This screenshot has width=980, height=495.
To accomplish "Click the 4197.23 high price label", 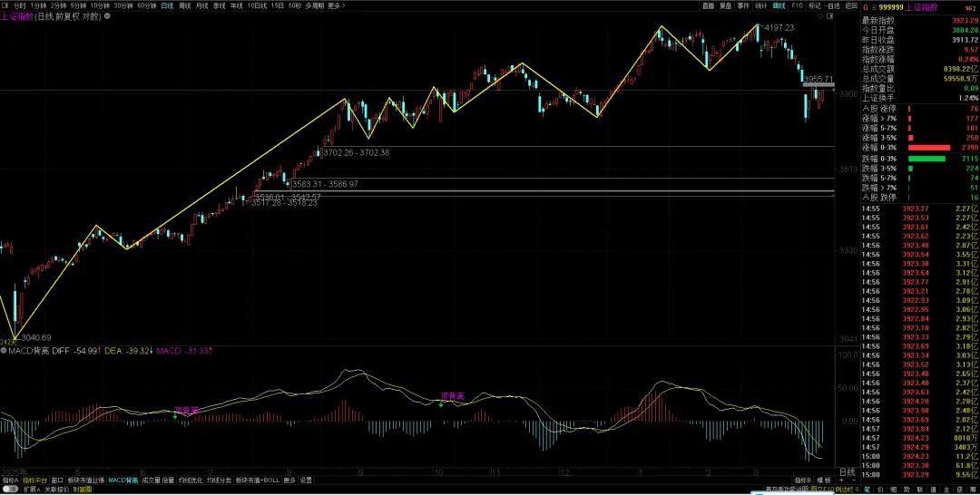I will coord(779,27).
